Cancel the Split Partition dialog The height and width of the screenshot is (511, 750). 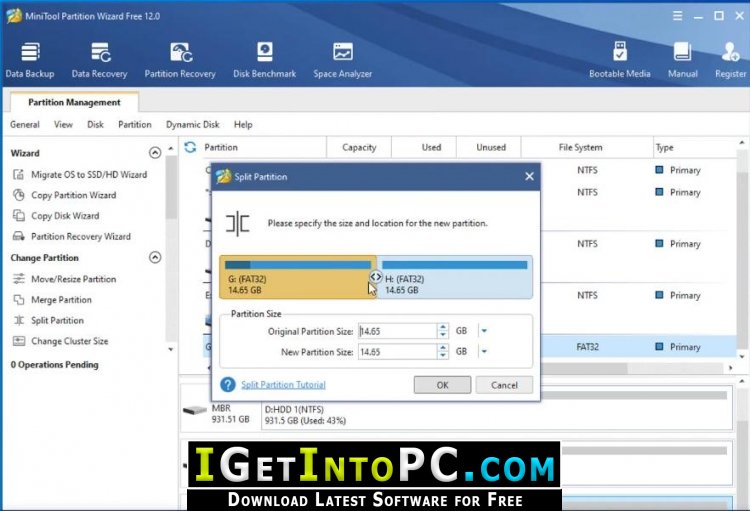[504, 385]
